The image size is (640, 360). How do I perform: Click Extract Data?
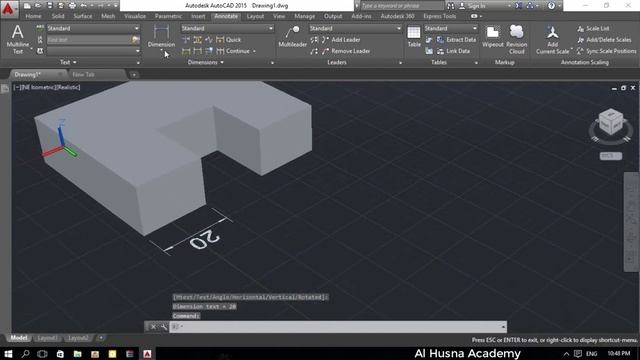pyautogui.click(x=456, y=40)
